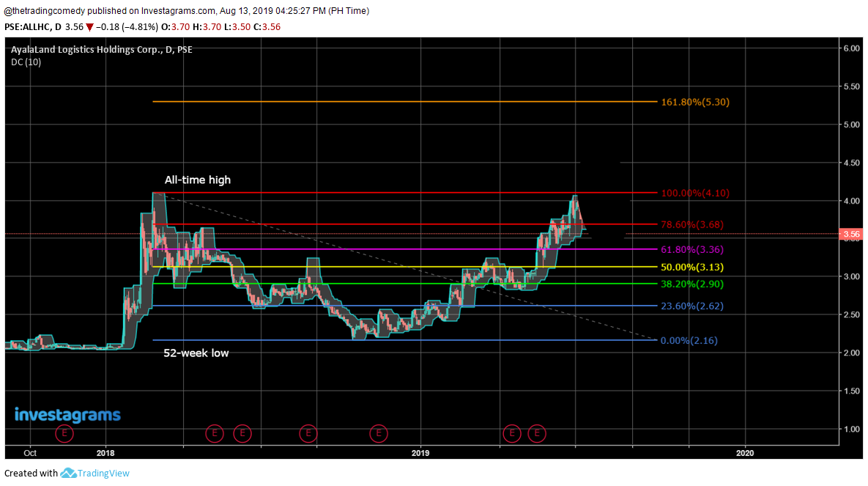The width and height of the screenshot is (868, 486).
Task: Click the 2019 label on time axis
Action: pyautogui.click(x=420, y=453)
